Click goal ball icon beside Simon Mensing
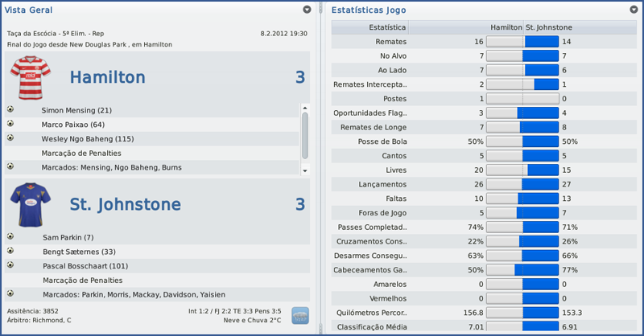 [x=10, y=109]
